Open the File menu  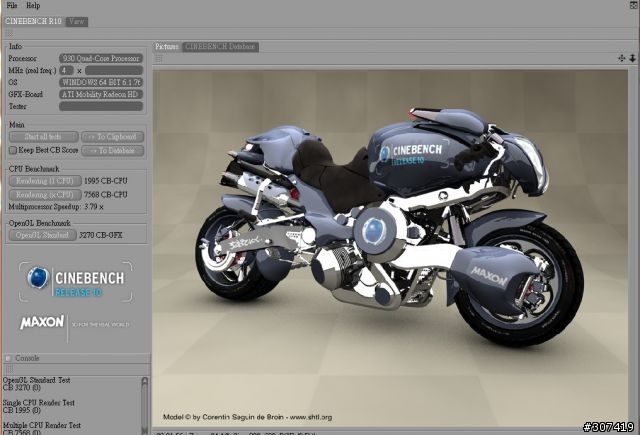click(x=12, y=5)
